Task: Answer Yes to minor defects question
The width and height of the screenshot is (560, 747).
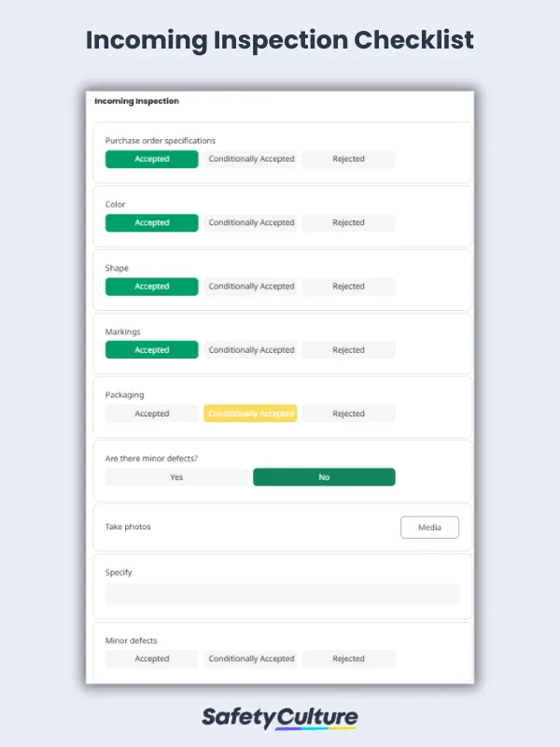Action: click(176, 477)
